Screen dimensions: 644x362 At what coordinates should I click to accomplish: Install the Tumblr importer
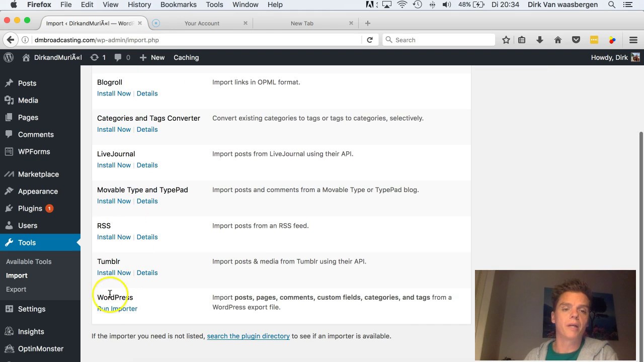tap(114, 273)
